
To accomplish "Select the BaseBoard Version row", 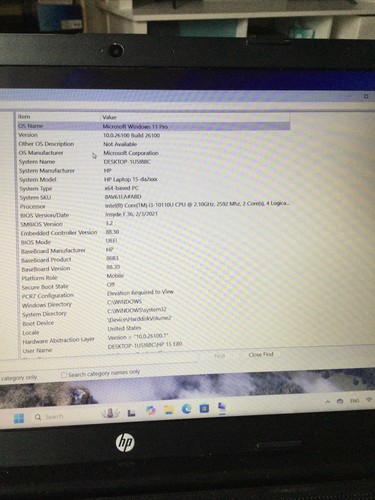I will [x=46, y=269].
